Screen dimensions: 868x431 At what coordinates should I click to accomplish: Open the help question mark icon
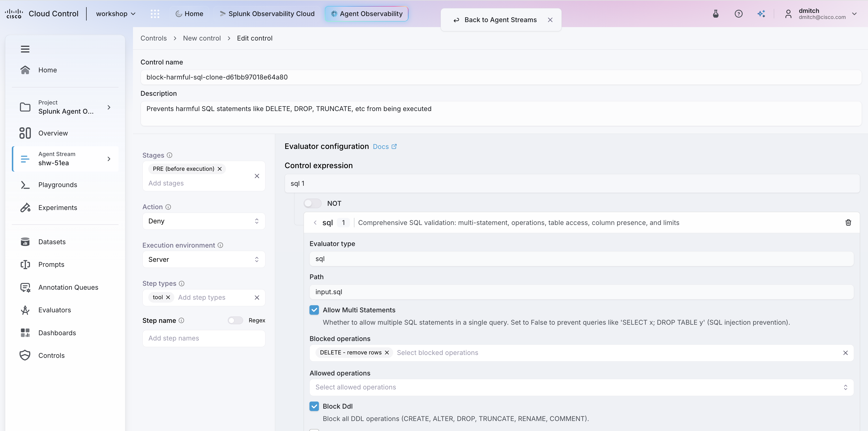pyautogui.click(x=738, y=14)
